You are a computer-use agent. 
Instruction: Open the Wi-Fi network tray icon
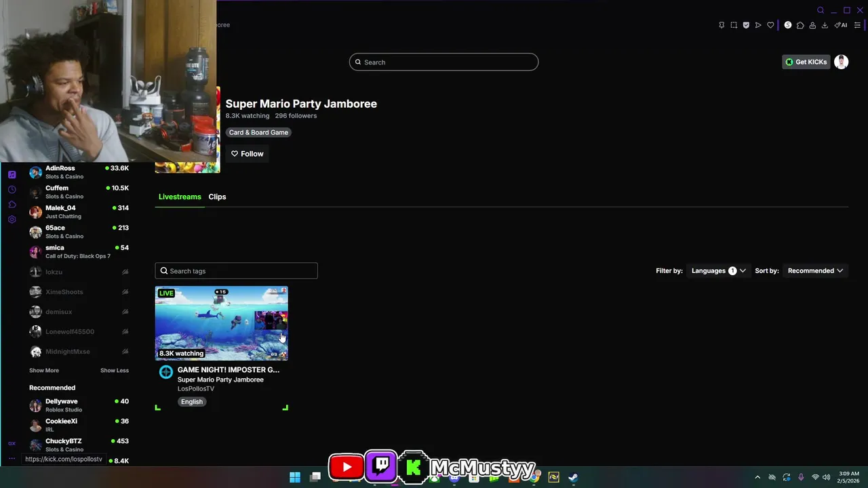click(x=815, y=477)
